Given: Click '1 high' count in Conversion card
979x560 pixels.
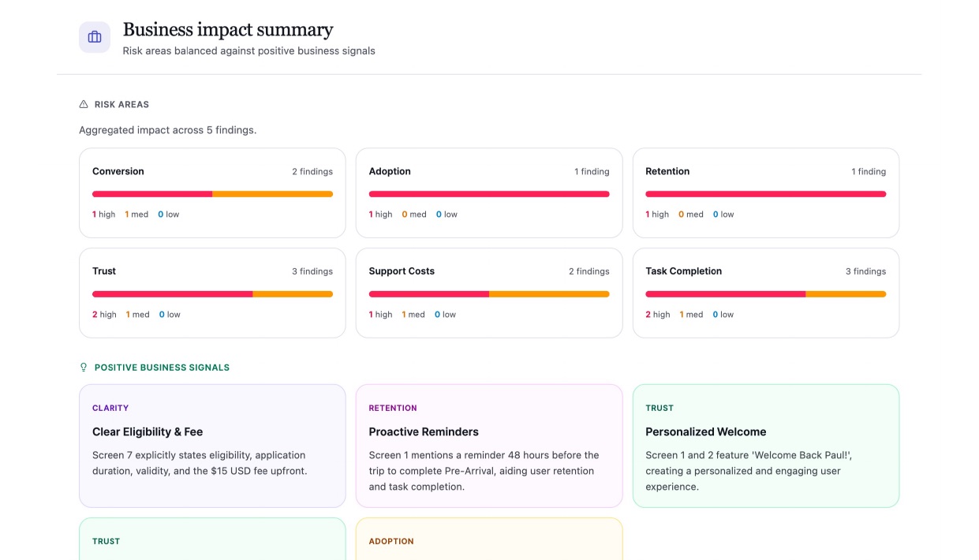Looking at the screenshot, I should pyautogui.click(x=104, y=215).
